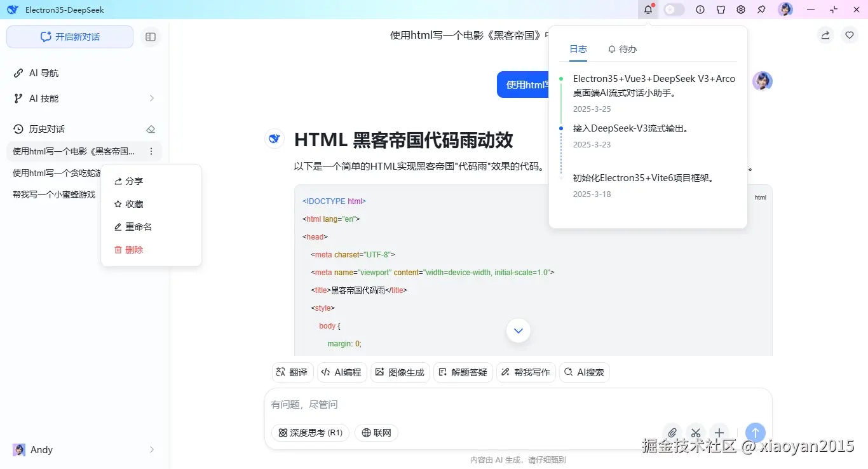Expand the AI 技能 sidebar section

click(151, 99)
